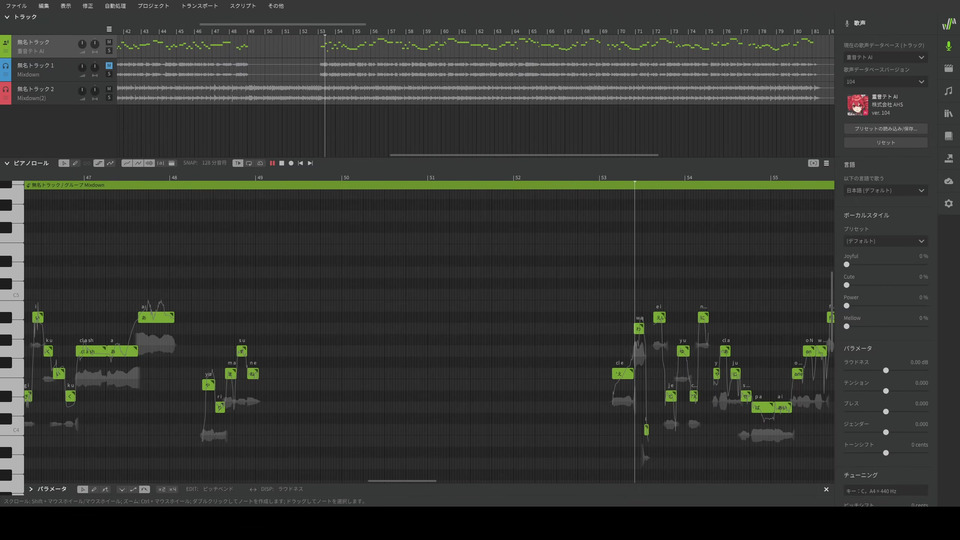The width and height of the screenshot is (960, 540).
Task: Click the pause playback button
Action: click(272, 163)
